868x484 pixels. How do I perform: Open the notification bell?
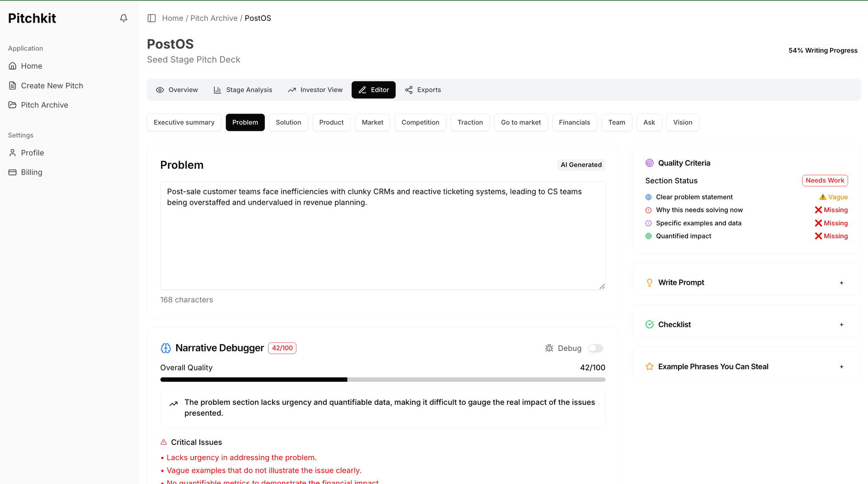(x=123, y=18)
